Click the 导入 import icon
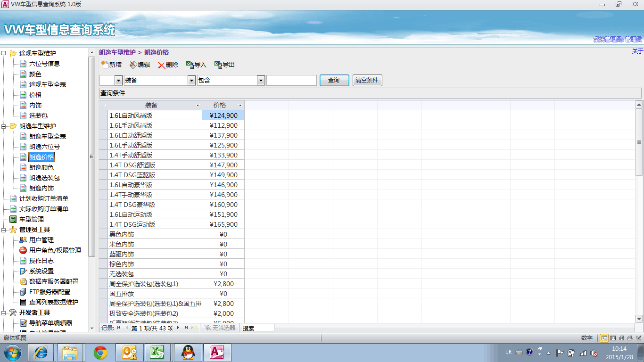 [190, 65]
